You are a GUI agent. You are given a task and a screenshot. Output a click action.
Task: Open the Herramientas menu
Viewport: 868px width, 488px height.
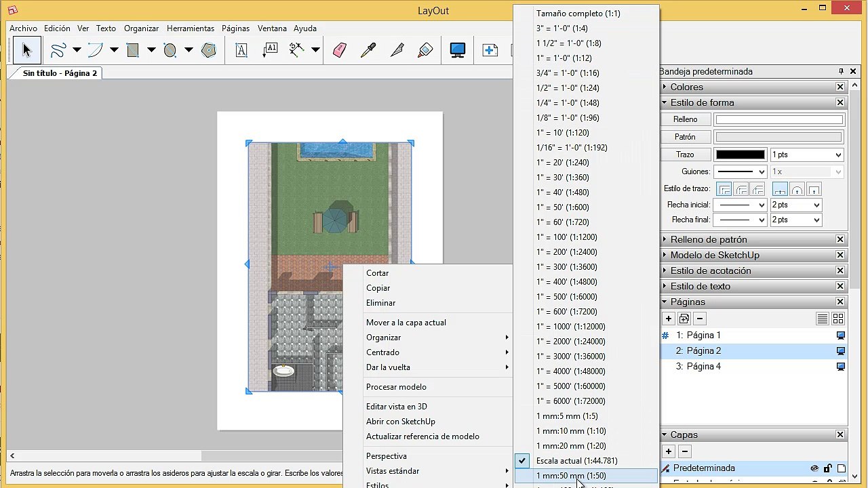pos(191,28)
